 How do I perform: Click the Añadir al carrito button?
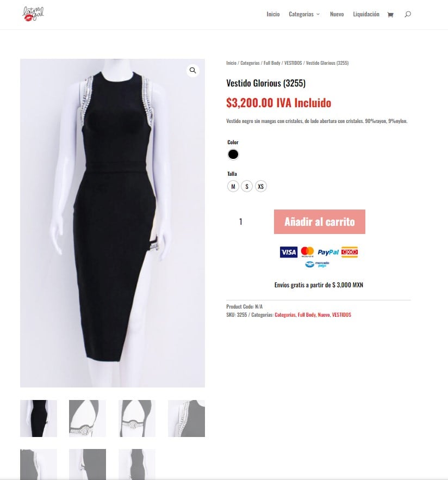tap(320, 221)
